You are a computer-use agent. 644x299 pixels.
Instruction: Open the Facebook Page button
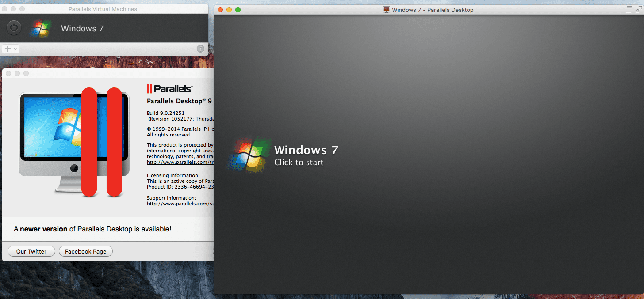(x=86, y=251)
